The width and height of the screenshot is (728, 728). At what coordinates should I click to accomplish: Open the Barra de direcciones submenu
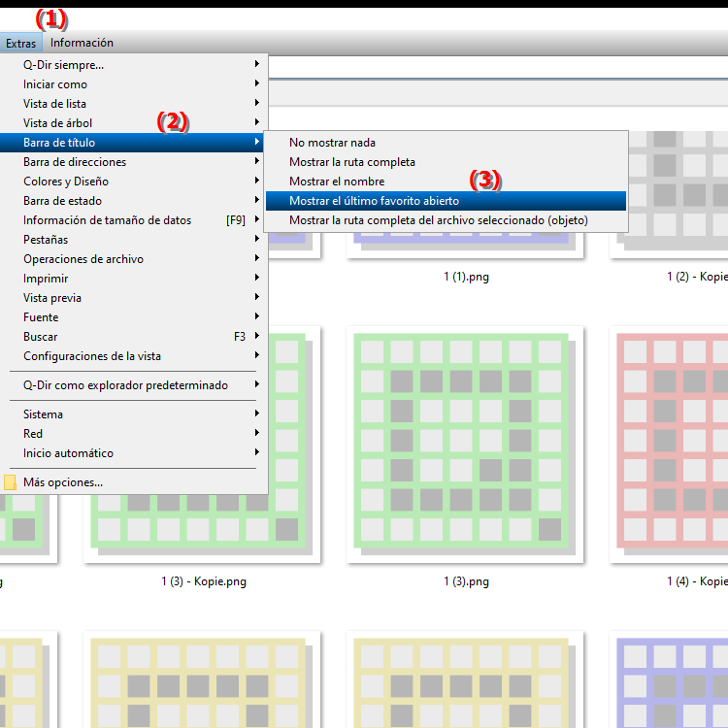(x=133, y=162)
